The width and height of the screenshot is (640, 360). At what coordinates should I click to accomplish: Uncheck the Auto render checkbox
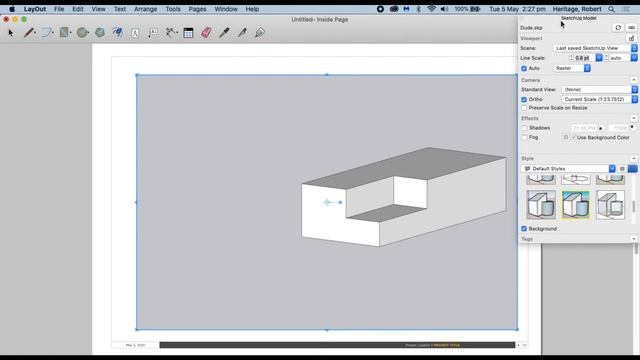pos(524,69)
